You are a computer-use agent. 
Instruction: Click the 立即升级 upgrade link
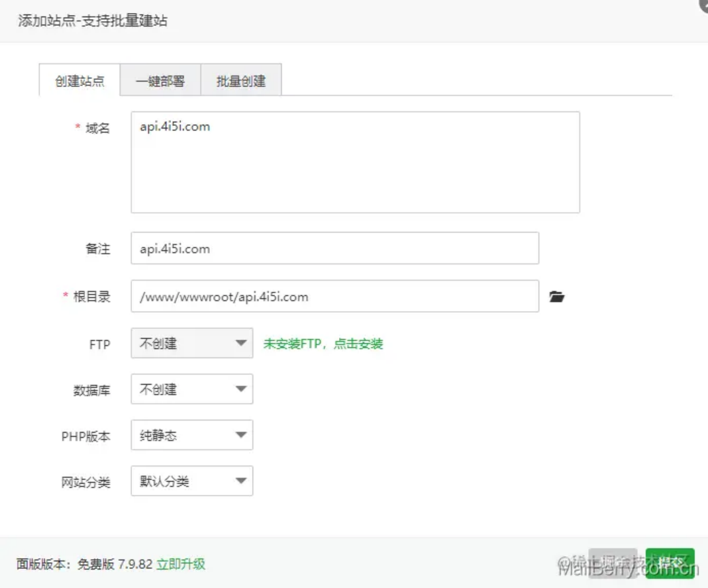point(181,564)
